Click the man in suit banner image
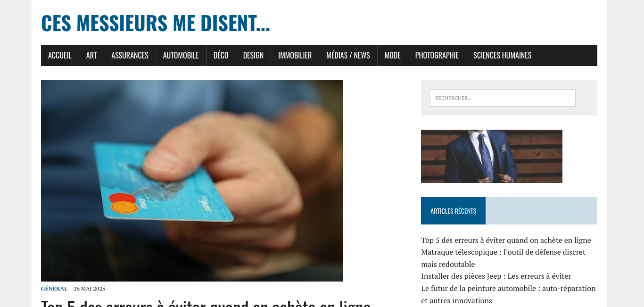644x307 pixels. click(492, 156)
